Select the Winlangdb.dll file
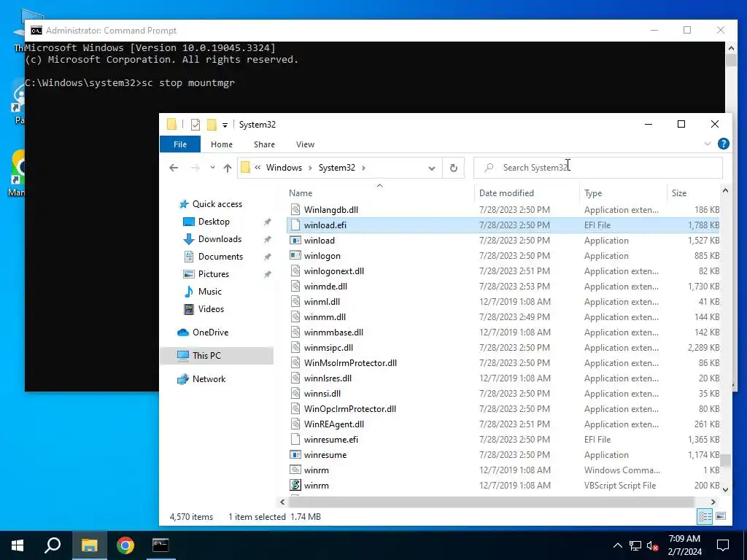 (x=331, y=210)
